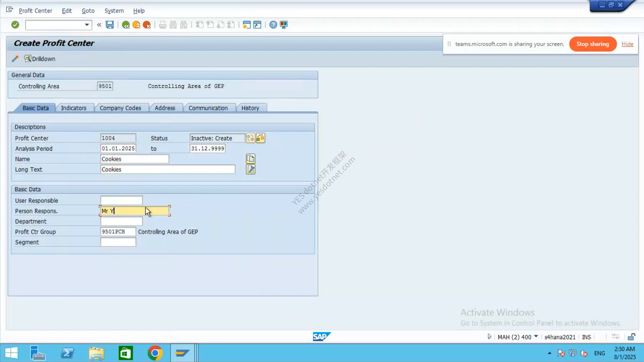Switch to the Company Codes tab

pyautogui.click(x=120, y=108)
